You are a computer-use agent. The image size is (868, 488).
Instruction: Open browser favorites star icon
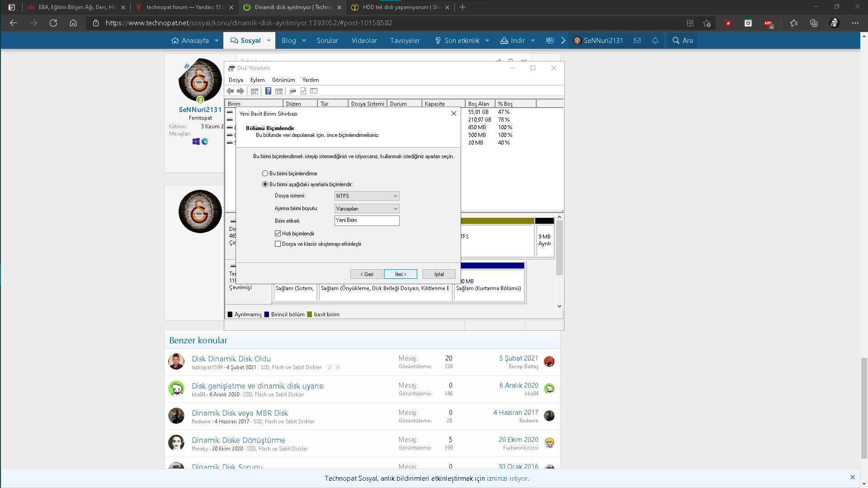coord(793,23)
